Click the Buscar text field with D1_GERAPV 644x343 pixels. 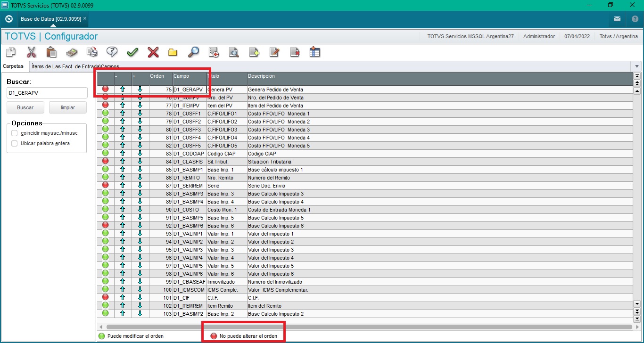(47, 93)
